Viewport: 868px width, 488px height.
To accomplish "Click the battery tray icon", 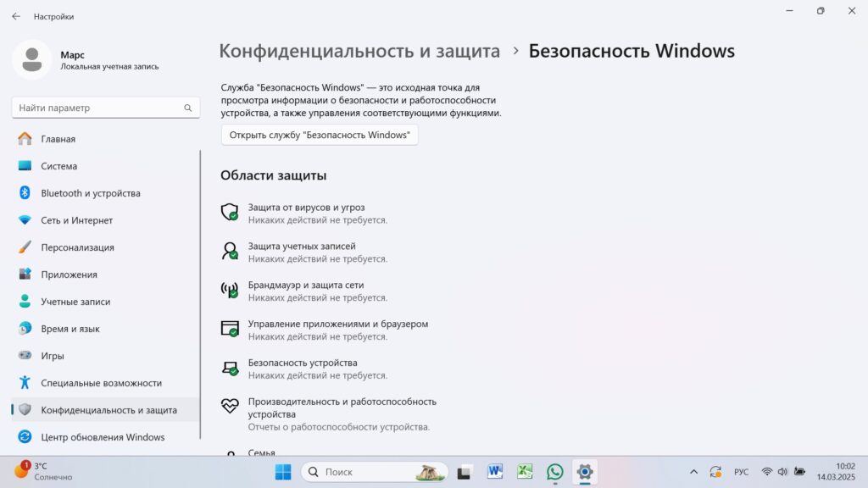I will pos(799,472).
